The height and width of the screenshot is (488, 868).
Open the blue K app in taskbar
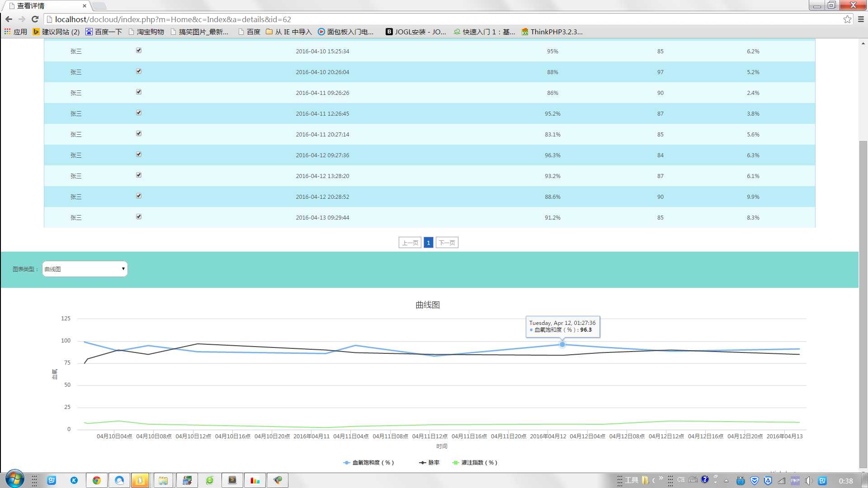tap(74, 480)
